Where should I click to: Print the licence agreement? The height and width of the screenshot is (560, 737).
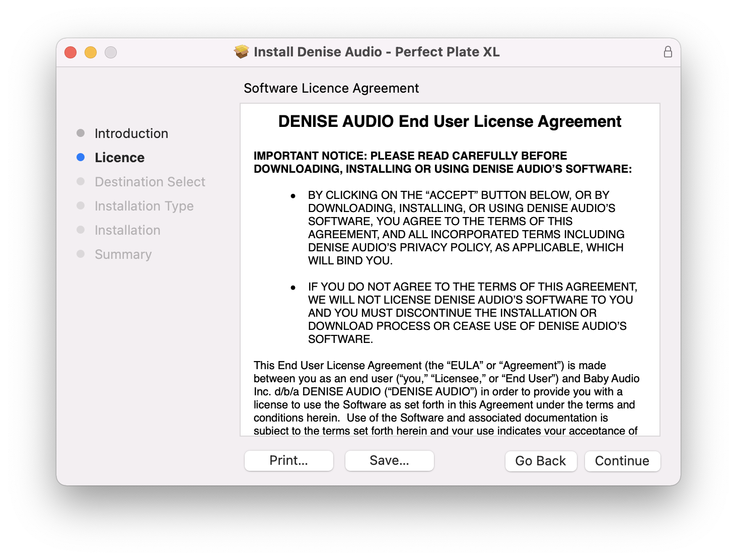click(288, 461)
